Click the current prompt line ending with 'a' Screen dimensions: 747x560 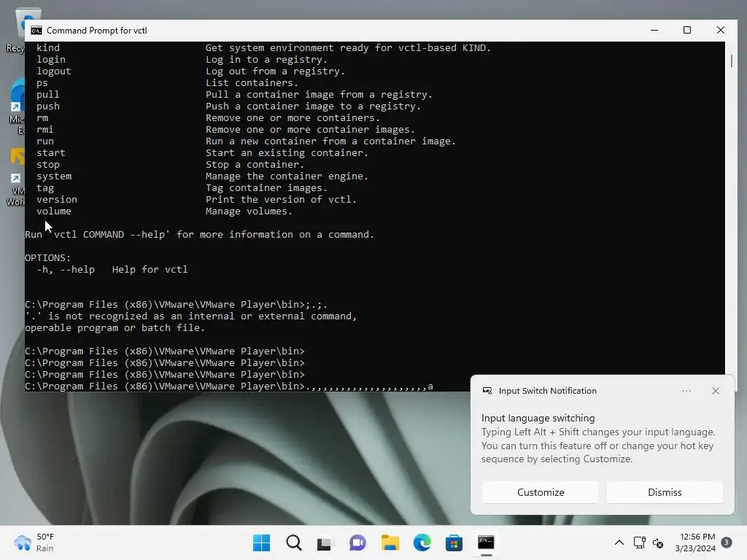[x=228, y=386]
